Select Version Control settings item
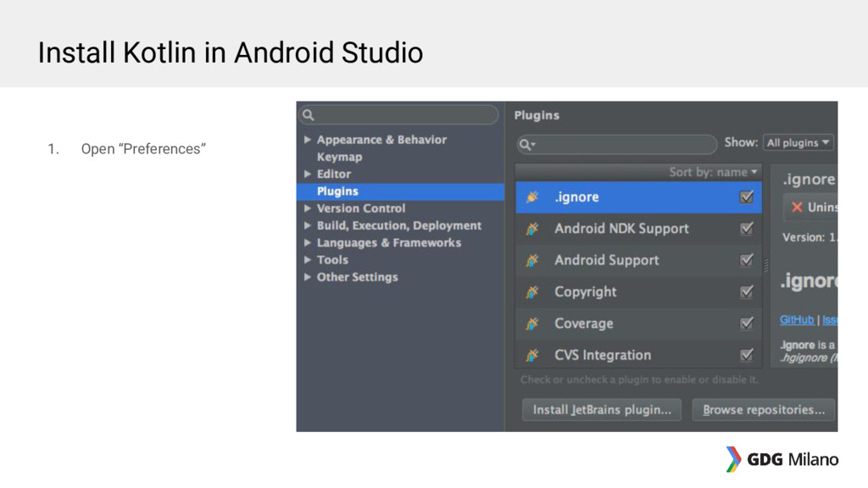868x488 pixels. pyautogui.click(x=361, y=208)
